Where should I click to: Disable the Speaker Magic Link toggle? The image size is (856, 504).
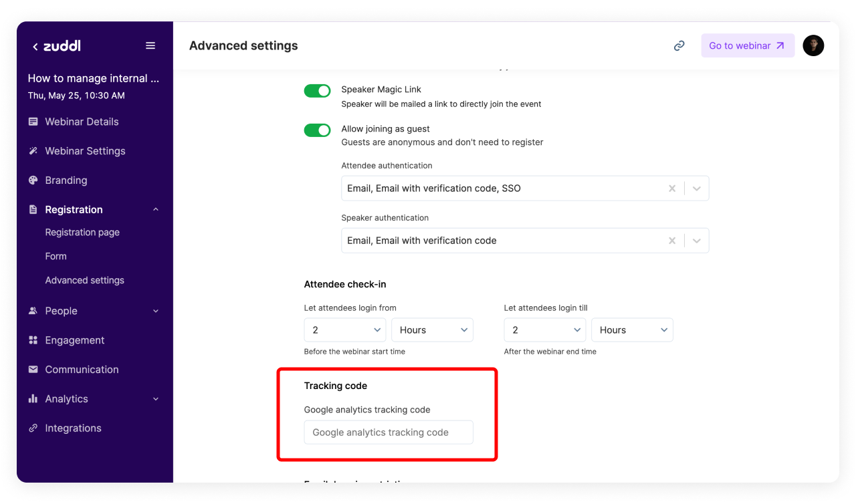[317, 91]
